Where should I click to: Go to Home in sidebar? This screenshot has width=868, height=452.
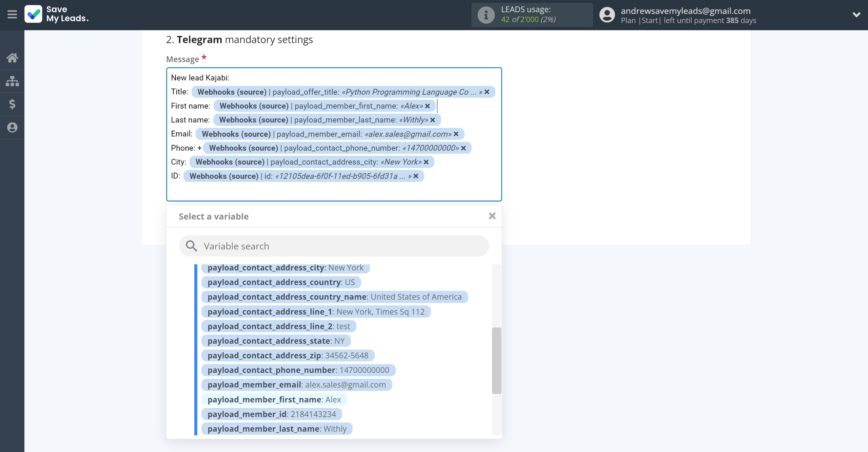(x=12, y=58)
